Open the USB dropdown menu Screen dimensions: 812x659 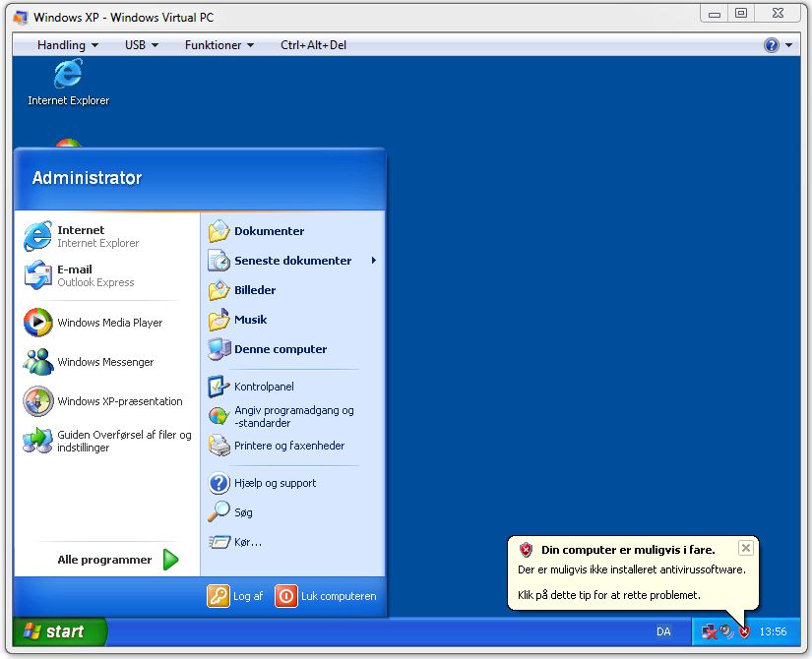[x=141, y=45]
